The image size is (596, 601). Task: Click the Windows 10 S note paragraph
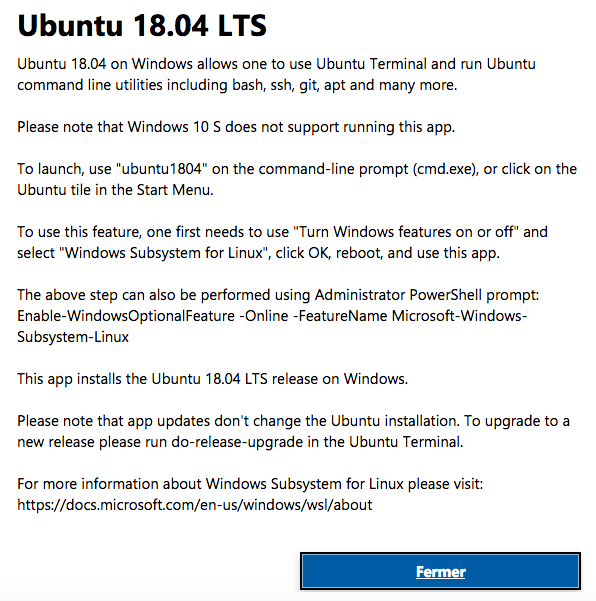point(236,127)
